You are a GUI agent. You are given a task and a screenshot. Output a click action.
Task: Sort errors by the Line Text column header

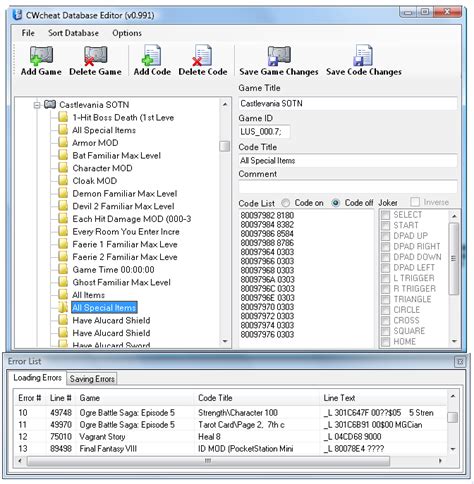pos(383,398)
